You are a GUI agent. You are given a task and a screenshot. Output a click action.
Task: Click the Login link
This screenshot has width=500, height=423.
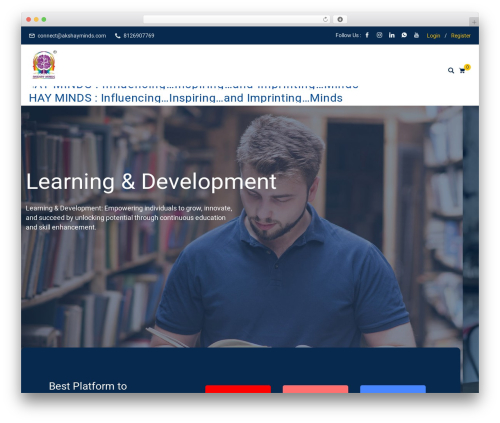click(433, 36)
